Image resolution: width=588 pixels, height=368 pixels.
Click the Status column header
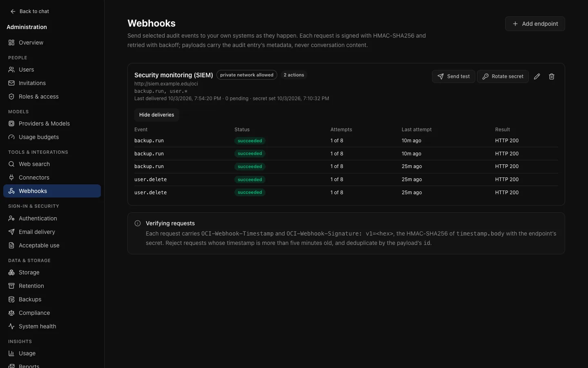click(x=242, y=130)
